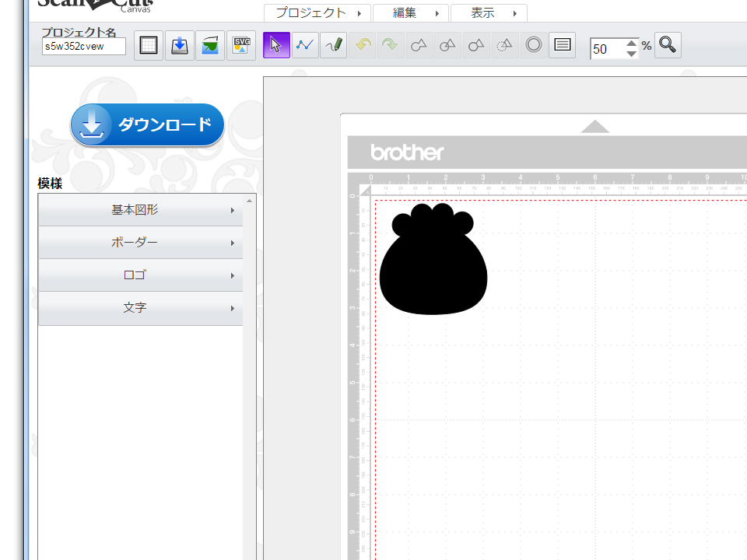Image resolution: width=747 pixels, height=560 pixels.
Task: Decrease zoom percentage with down arrow
Action: 631,54
